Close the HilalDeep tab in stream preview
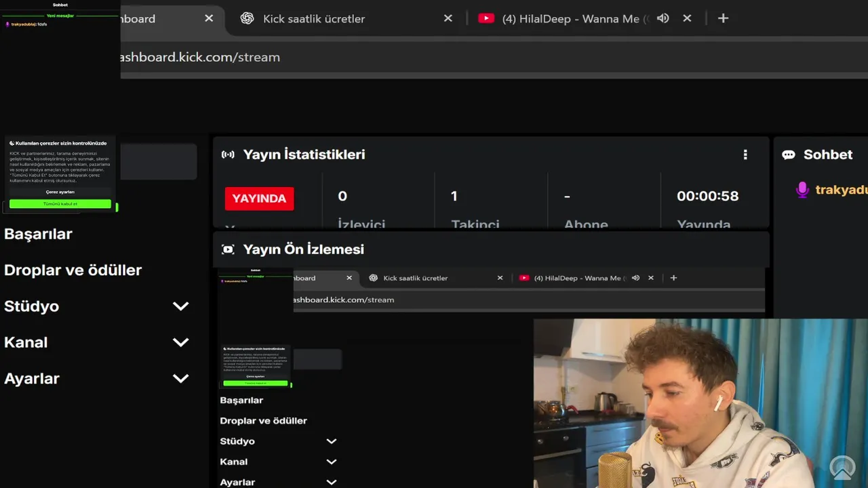The image size is (868, 488). tap(651, 278)
